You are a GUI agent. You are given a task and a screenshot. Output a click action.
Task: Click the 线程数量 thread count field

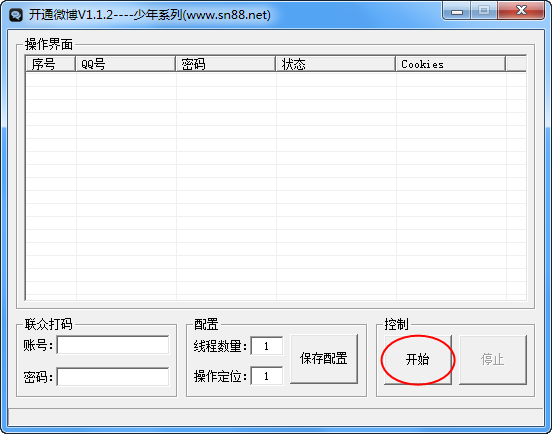coord(266,346)
